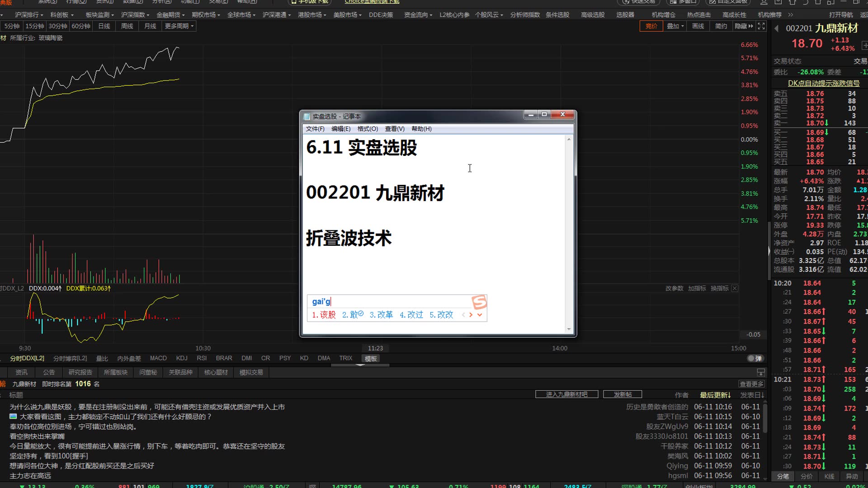Click the Notepad icon in the title bar
Screen dimensions: 868x488
tap(307, 117)
